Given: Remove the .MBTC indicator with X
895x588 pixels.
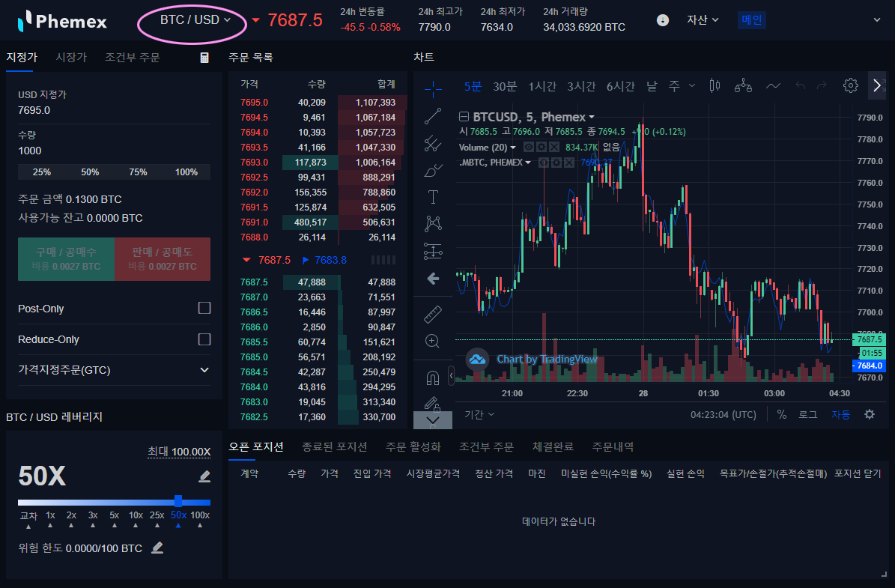Looking at the screenshot, I should 569,163.
